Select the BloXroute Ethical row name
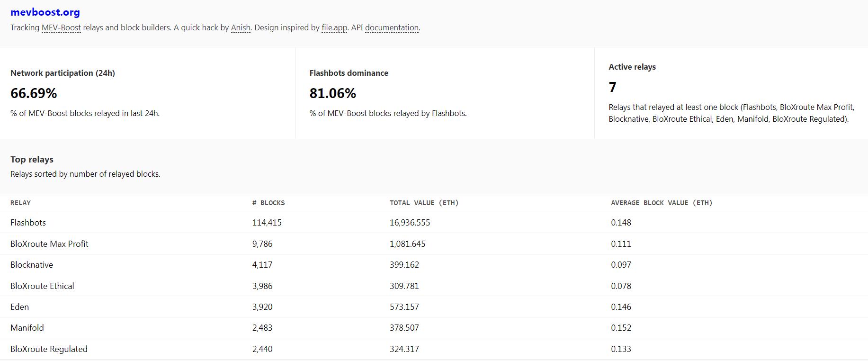 (42, 286)
